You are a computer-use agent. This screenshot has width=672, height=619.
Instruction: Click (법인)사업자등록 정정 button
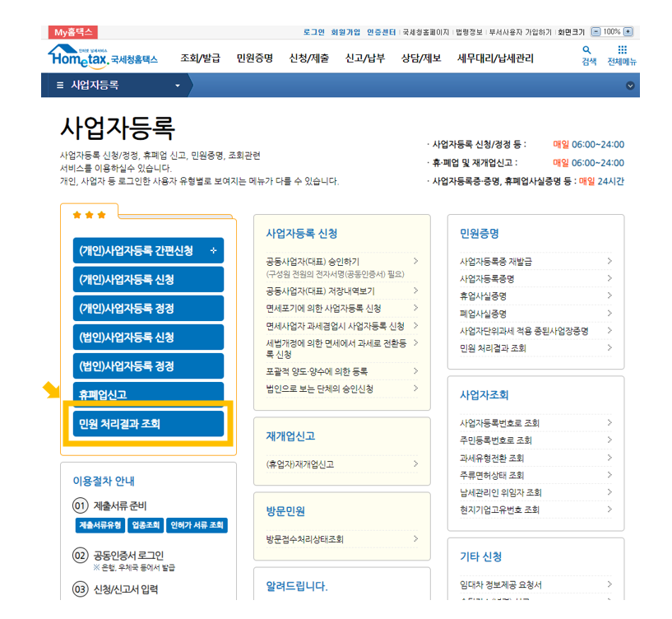click(x=148, y=366)
